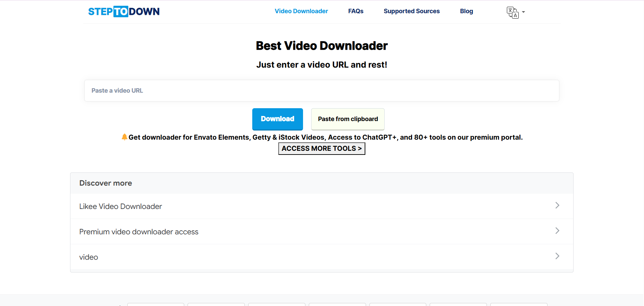Click the StepToDown logo

coord(124,11)
